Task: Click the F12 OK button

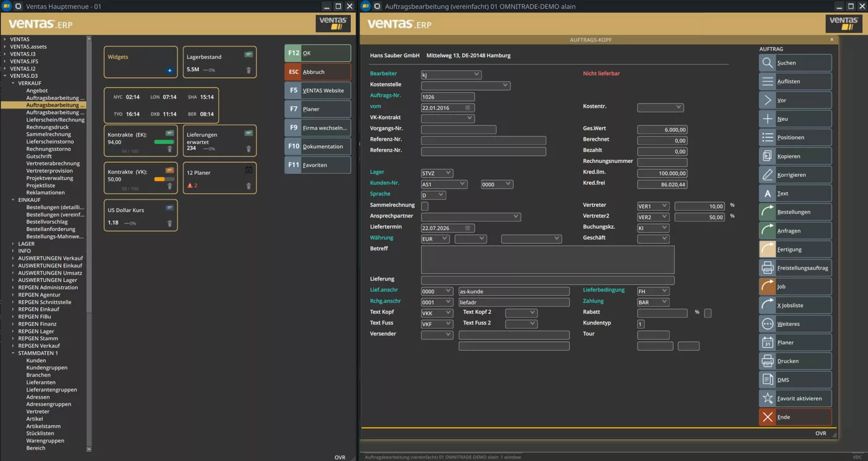Action: (317, 53)
